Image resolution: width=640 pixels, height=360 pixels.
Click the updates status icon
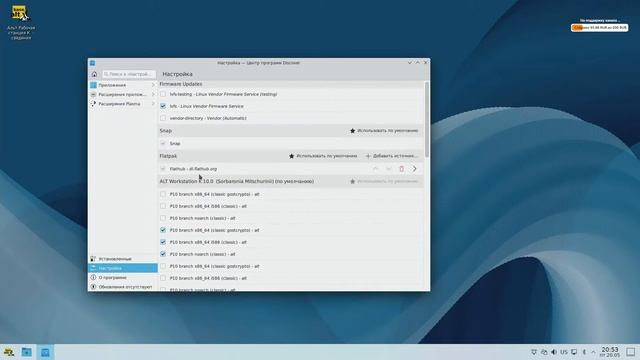(x=93, y=287)
